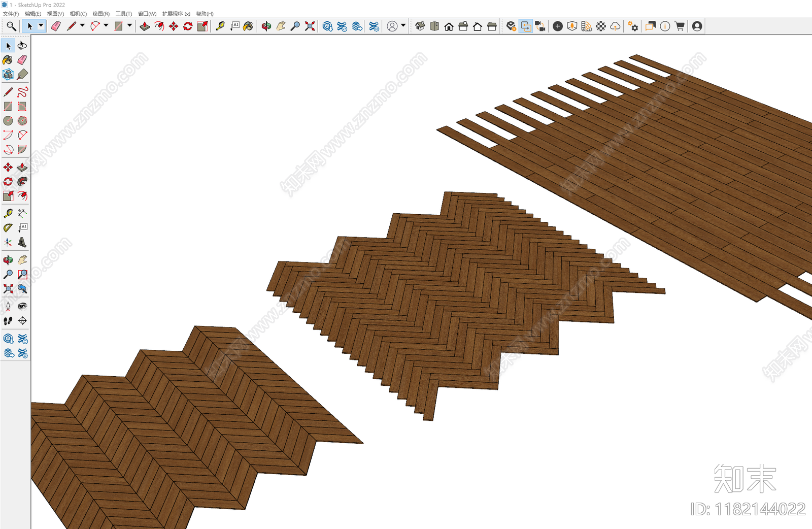Image resolution: width=812 pixels, height=529 pixels.
Task: Open the 编辑(E) menu
Action: [x=33, y=14]
